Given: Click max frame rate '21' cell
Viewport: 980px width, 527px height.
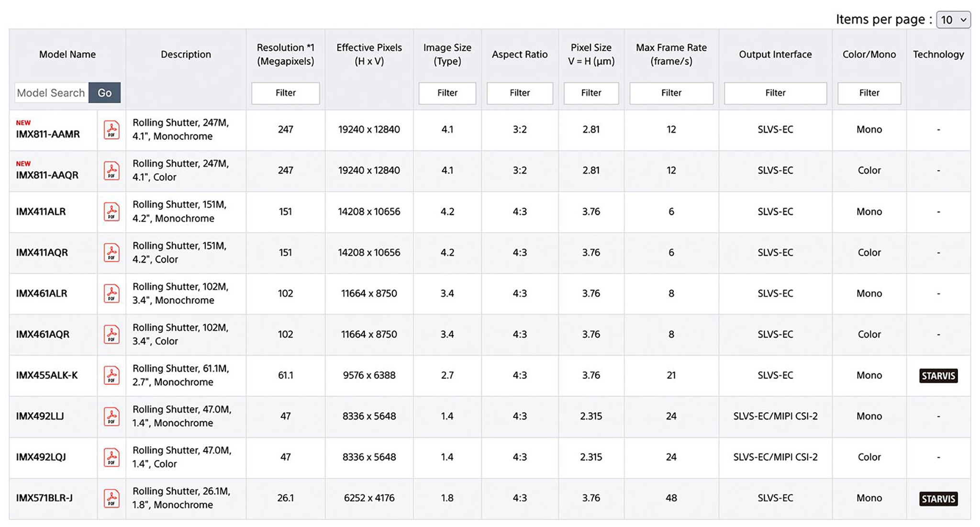Looking at the screenshot, I should [x=671, y=375].
